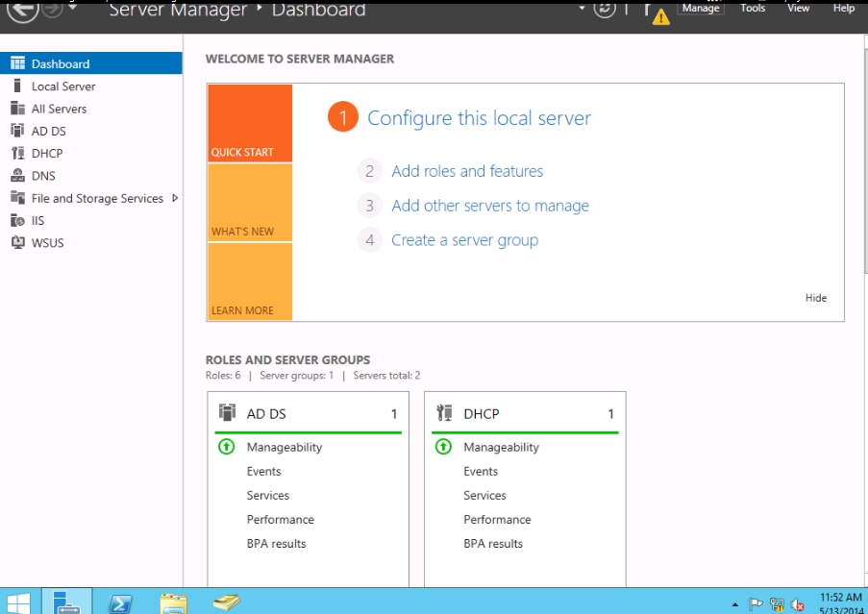Open Events in the AD DS tile

point(263,471)
